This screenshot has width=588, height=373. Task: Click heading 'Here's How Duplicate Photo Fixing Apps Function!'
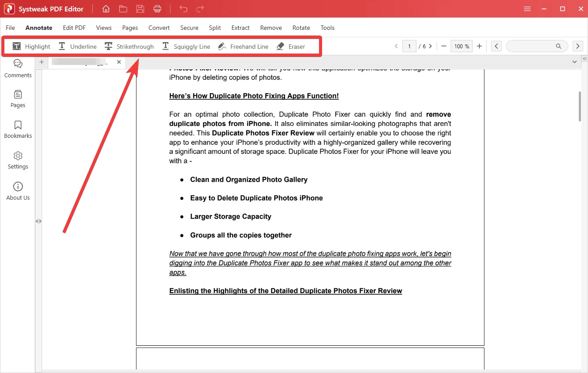click(254, 96)
